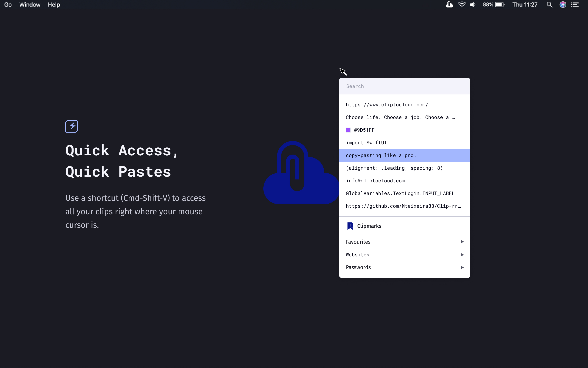
Task: Select the alignment leading spacing clip
Action: pos(404,168)
